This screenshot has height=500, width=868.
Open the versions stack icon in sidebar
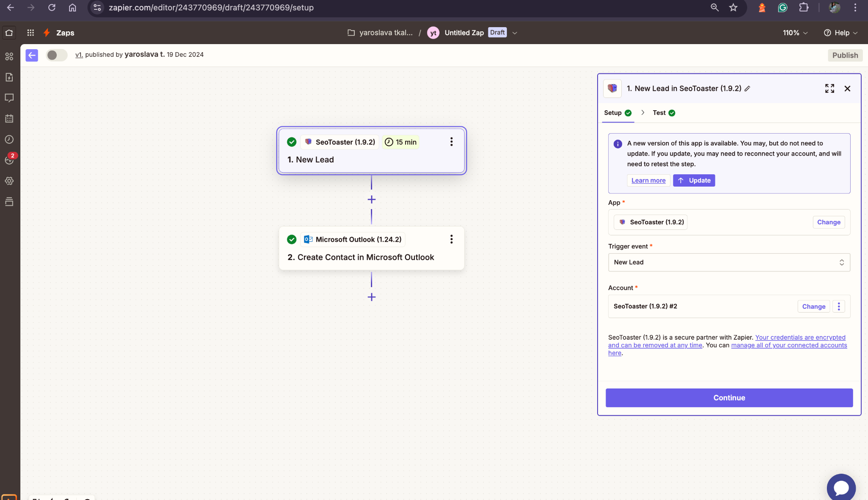(9, 202)
